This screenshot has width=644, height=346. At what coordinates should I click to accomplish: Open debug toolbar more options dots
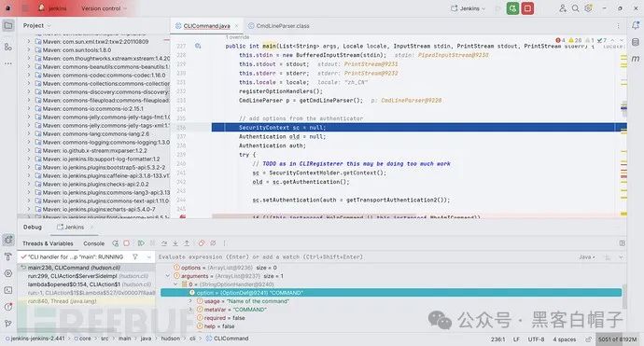click(224, 243)
